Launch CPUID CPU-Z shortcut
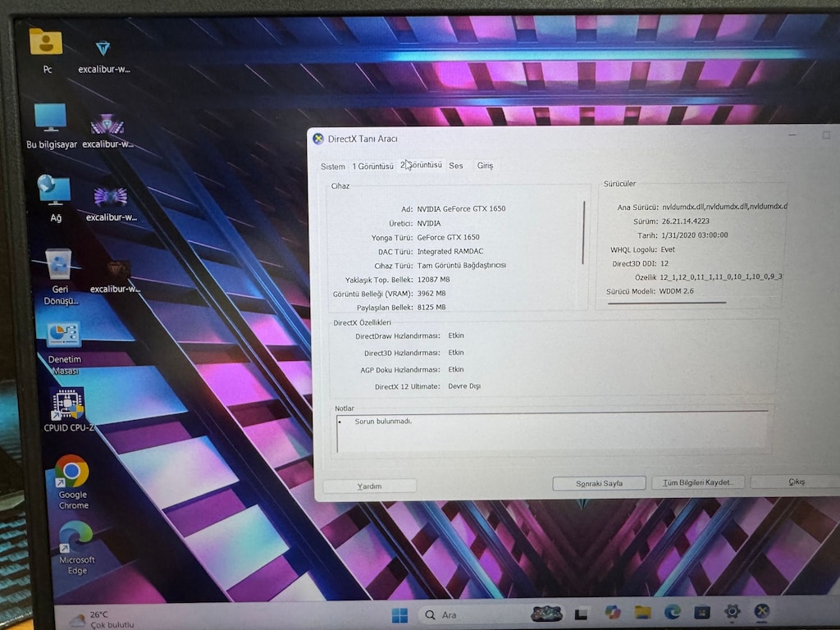Viewport: 840px width, 630px height. pos(69,410)
